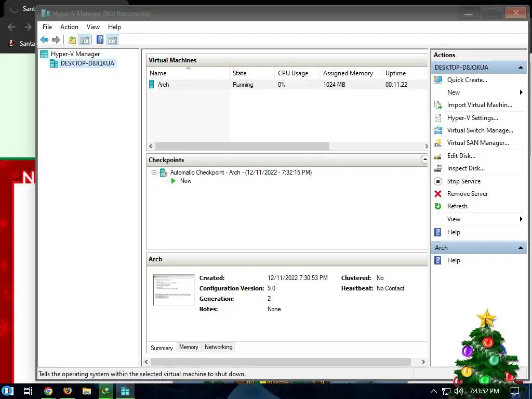Click Virtual Switch Manager action text
The width and height of the screenshot is (532, 399).
coord(480,130)
